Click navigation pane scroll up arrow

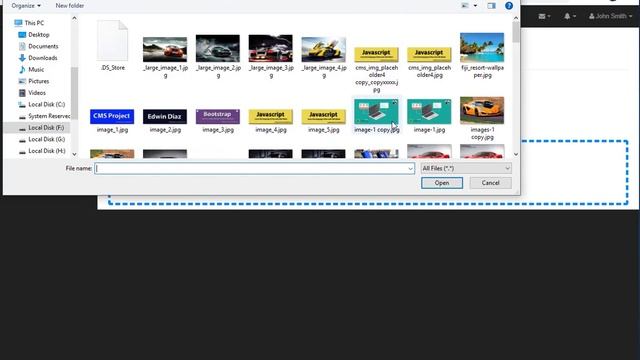74,18
